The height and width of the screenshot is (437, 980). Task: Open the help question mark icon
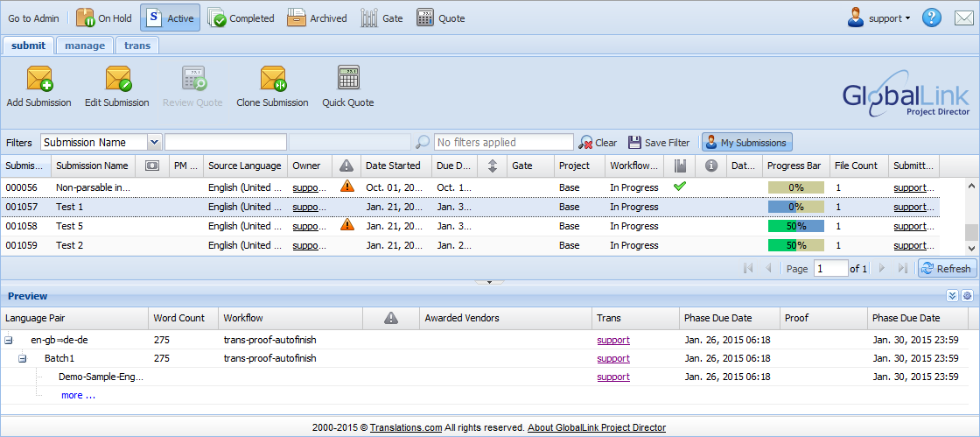pyautogui.click(x=931, y=18)
